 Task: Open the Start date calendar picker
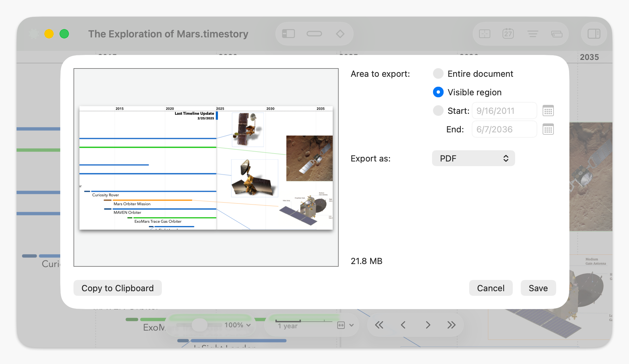click(x=548, y=111)
